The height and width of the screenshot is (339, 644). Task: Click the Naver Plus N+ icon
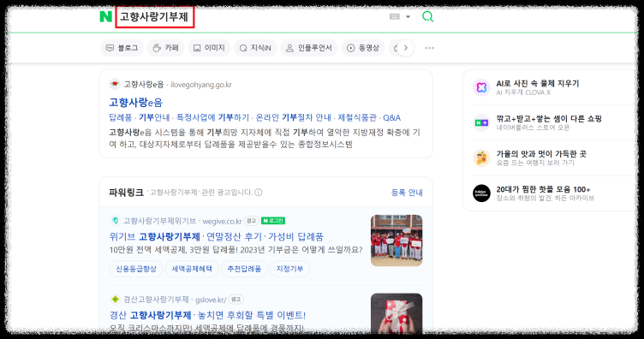(x=481, y=122)
